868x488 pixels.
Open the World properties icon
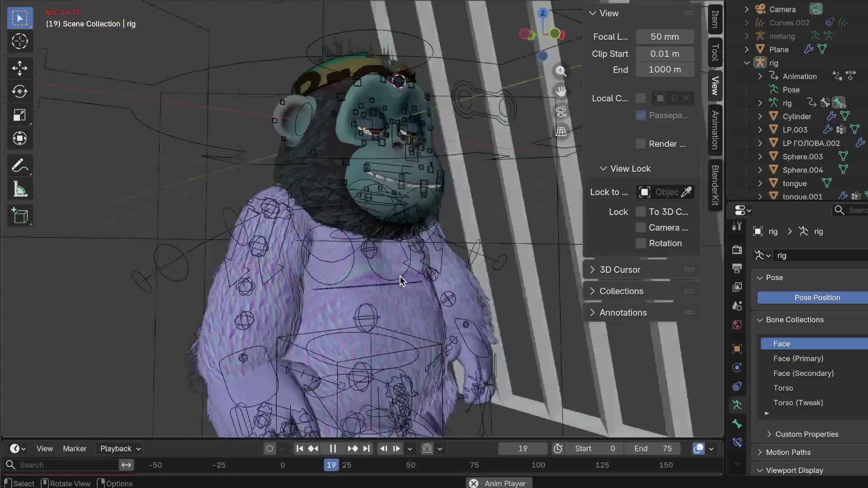pyautogui.click(x=737, y=325)
